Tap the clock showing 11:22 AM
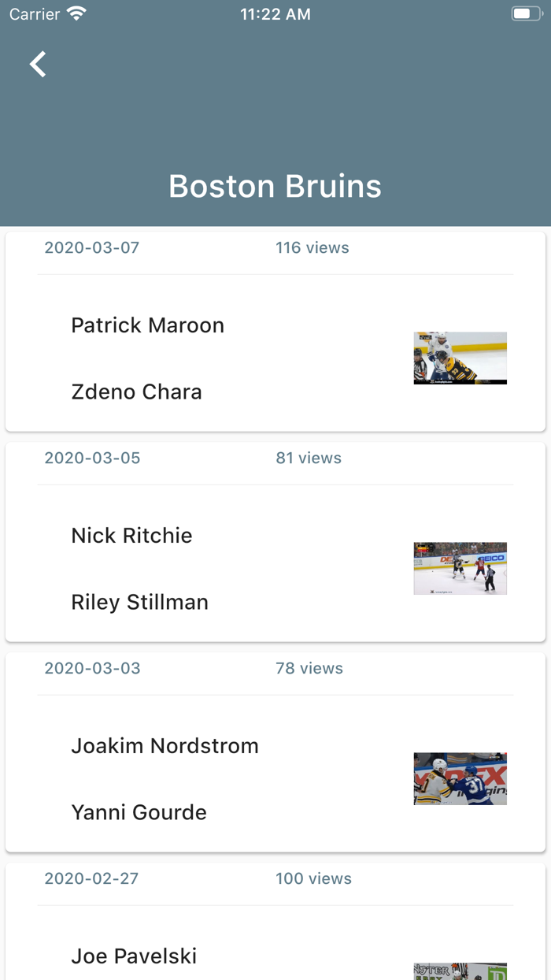 275,13
